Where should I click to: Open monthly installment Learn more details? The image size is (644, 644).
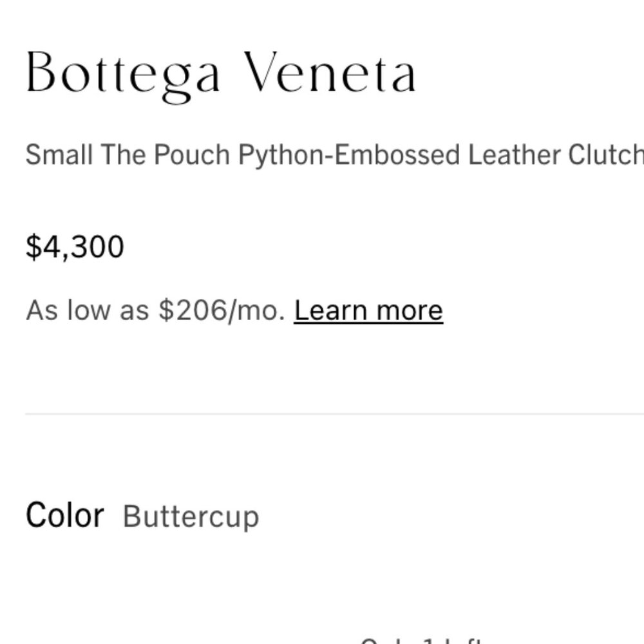pos(368,310)
